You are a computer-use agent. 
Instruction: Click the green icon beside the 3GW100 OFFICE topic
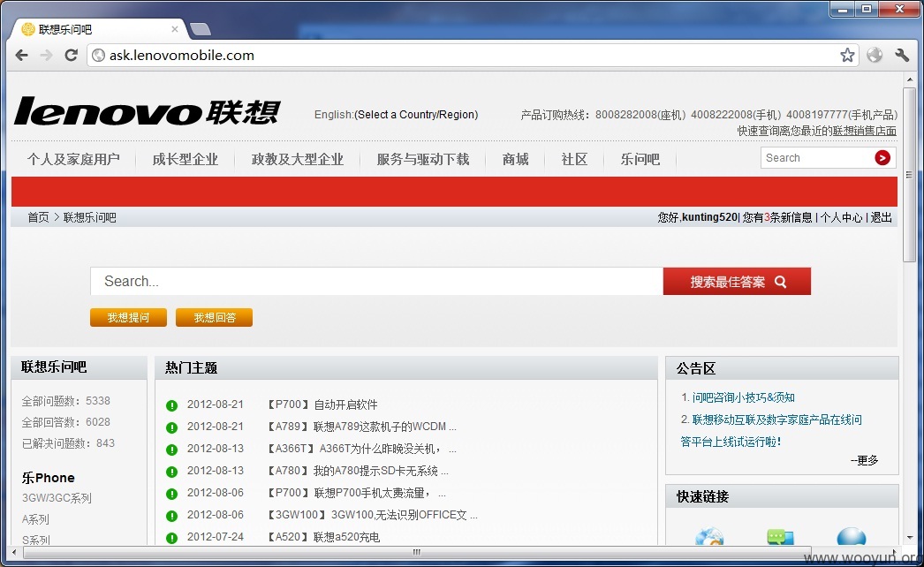point(171,516)
